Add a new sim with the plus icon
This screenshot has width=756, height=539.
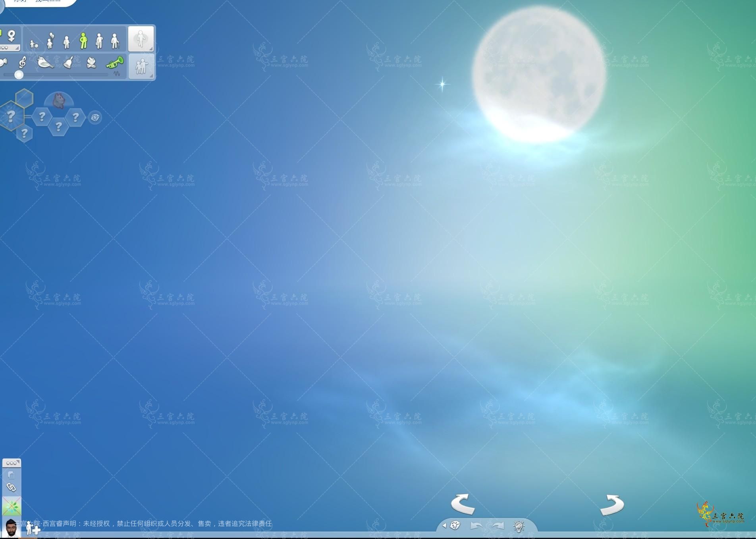coord(33,528)
